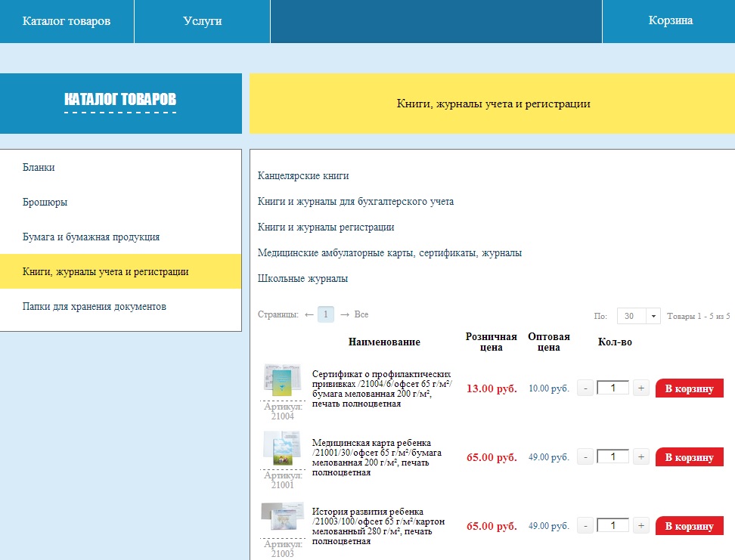Open the items-per-page dropdown showing 30
Viewport: 735px width, 560px height.
639,317
